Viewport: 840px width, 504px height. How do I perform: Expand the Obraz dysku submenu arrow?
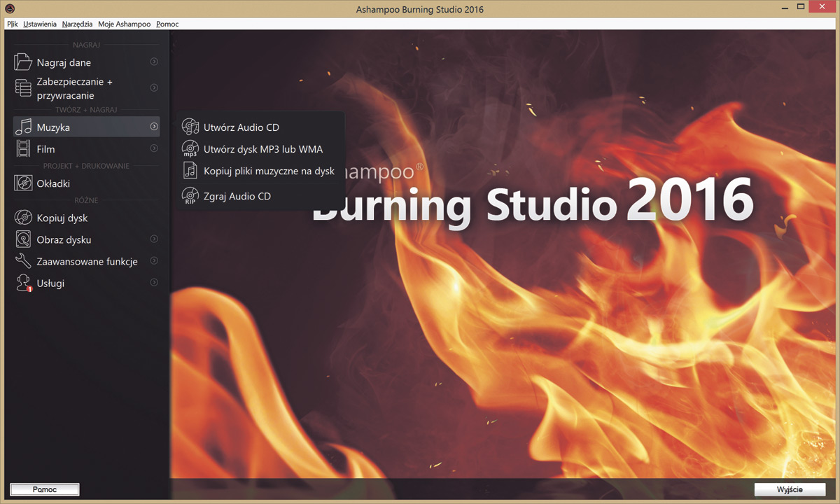(x=154, y=239)
